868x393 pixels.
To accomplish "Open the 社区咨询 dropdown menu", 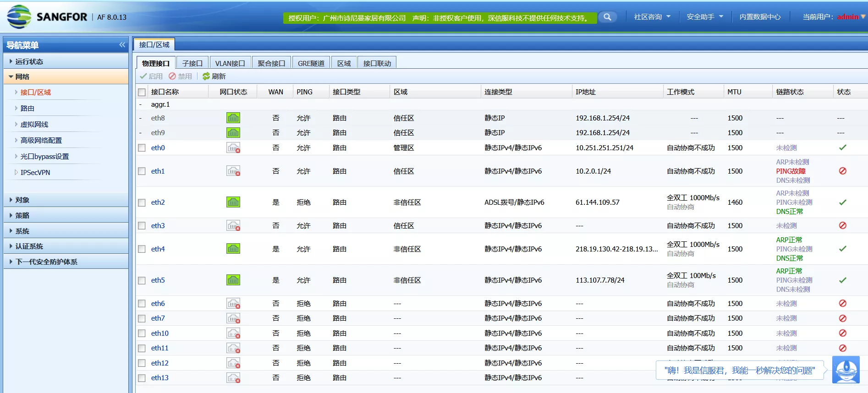I will click(x=652, y=17).
